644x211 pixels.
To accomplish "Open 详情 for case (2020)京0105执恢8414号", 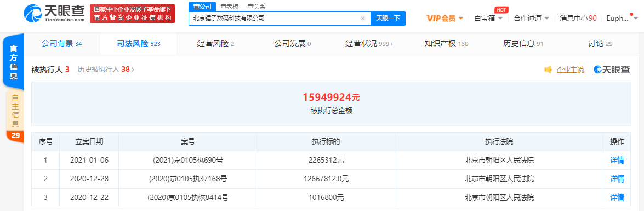I will click(617, 197).
